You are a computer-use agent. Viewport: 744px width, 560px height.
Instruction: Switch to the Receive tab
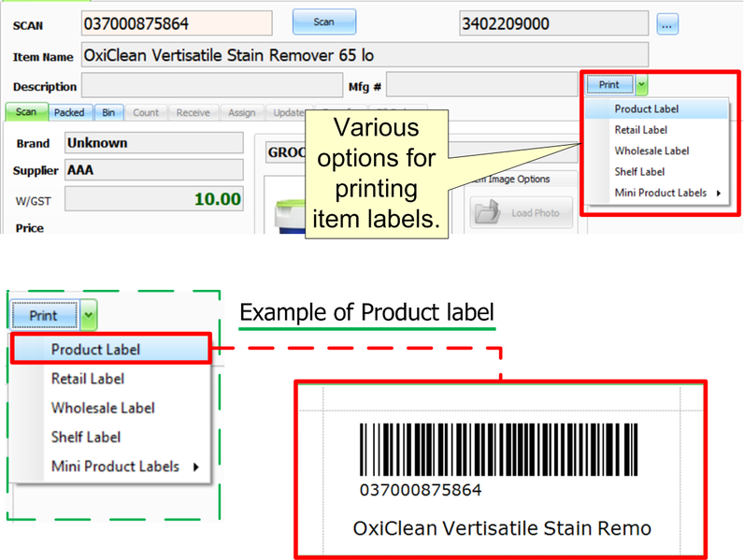tap(193, 112)
